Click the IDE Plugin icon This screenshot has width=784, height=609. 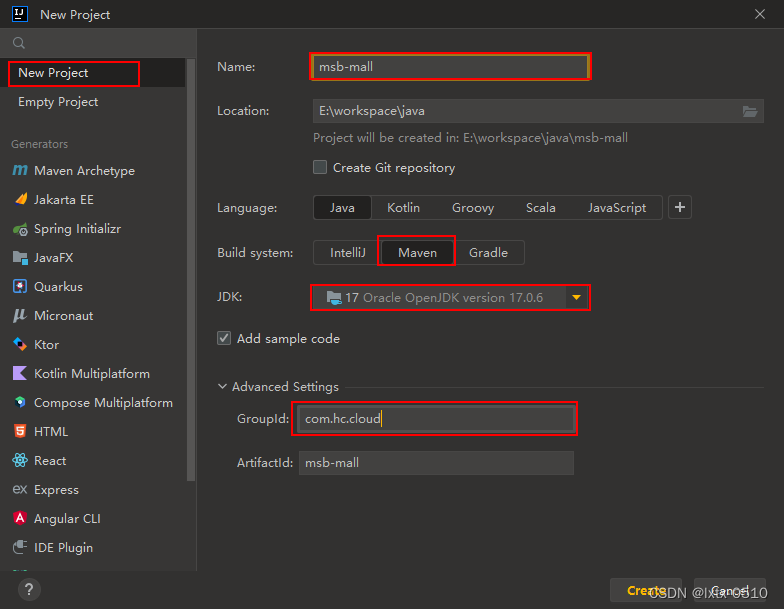tap(20, 547)
